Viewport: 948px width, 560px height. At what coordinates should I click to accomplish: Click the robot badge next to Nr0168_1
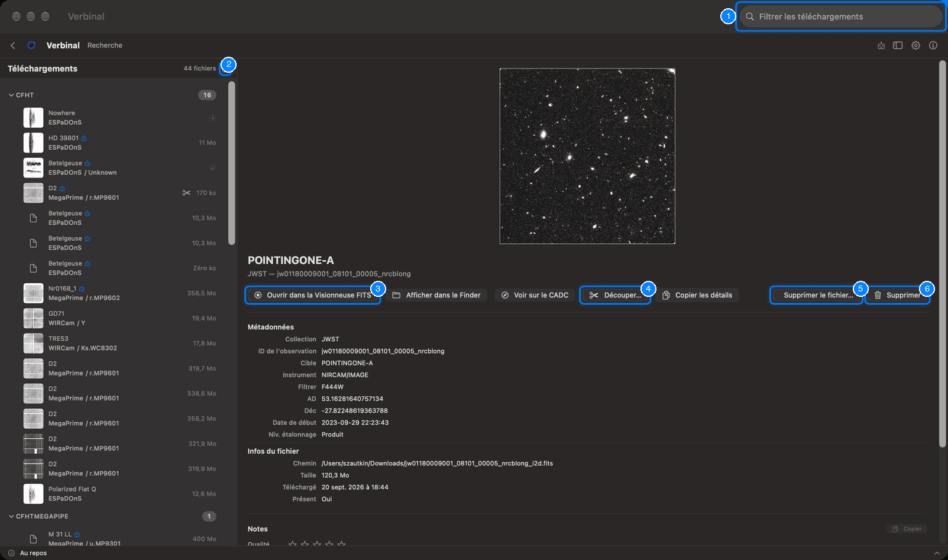[82, 289]
